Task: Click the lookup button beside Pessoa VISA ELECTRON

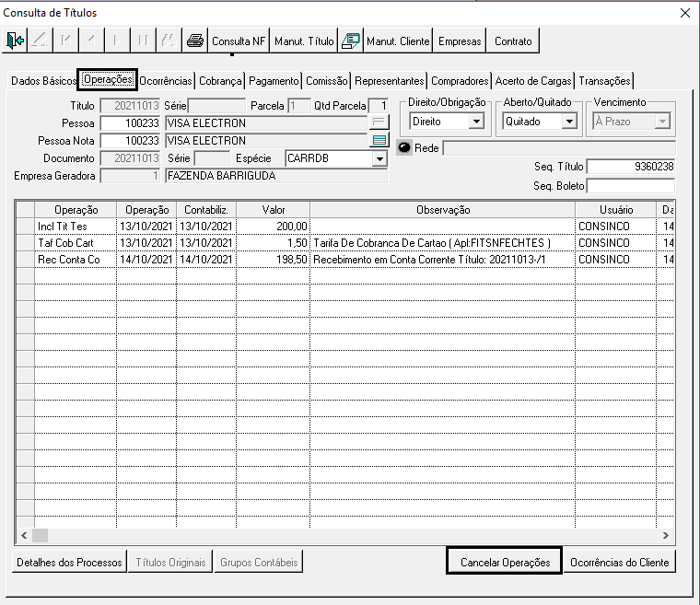Action: (379, 122)
